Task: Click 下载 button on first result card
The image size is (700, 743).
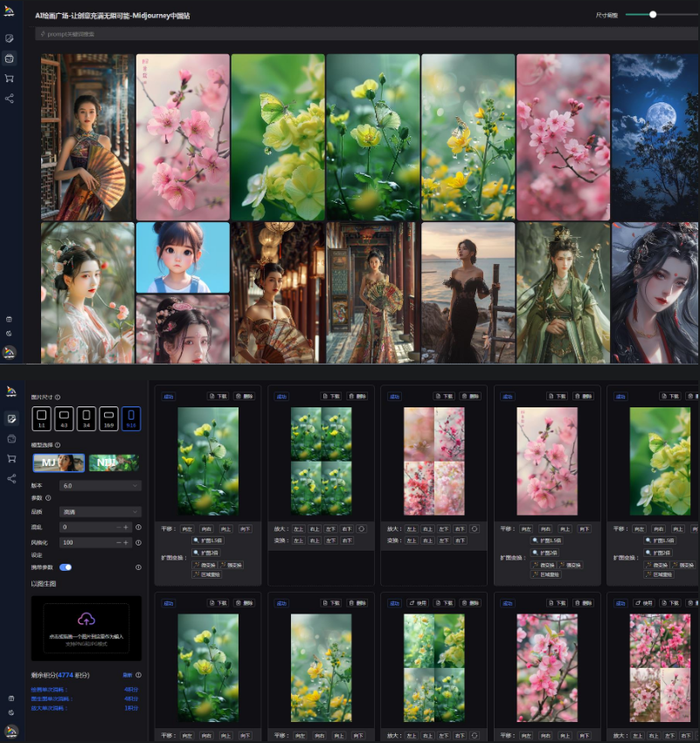Action: [218, 396]
